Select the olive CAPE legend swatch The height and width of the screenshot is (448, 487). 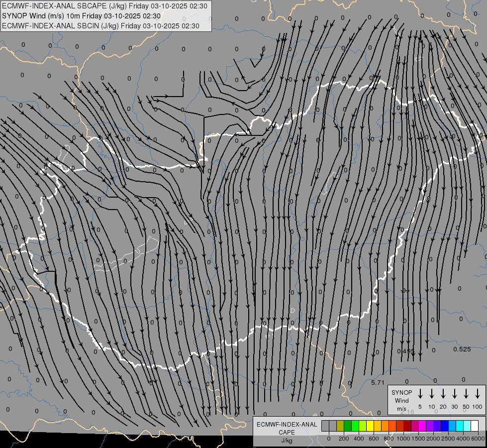(340, 426)
